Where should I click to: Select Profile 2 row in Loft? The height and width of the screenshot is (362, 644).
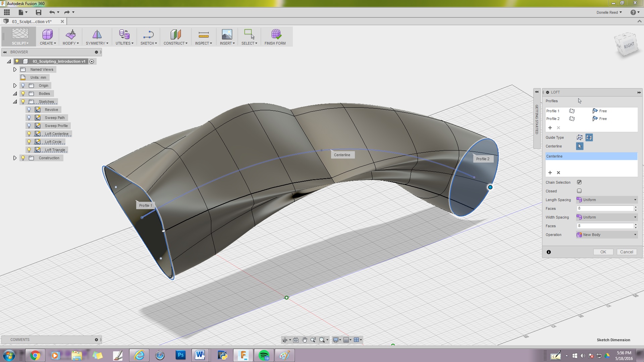pos(591,119)
